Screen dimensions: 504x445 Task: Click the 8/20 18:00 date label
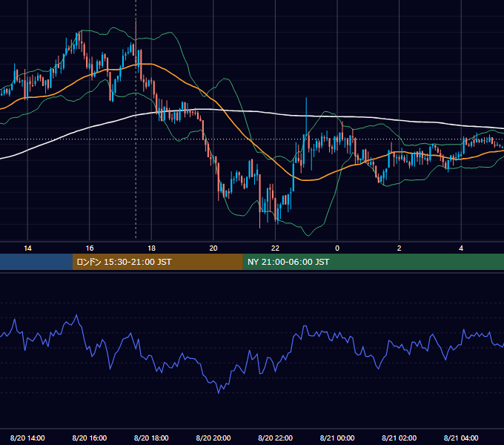point(151,438)
